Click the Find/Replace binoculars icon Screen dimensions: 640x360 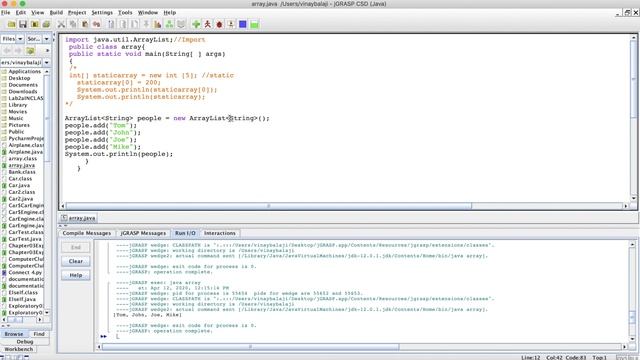tap(96, 24)
